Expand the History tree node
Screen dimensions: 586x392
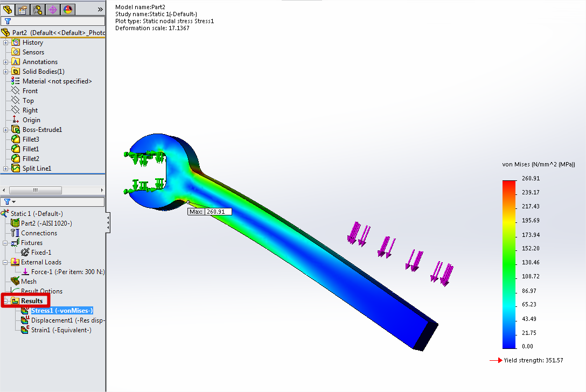pos(6,43)
